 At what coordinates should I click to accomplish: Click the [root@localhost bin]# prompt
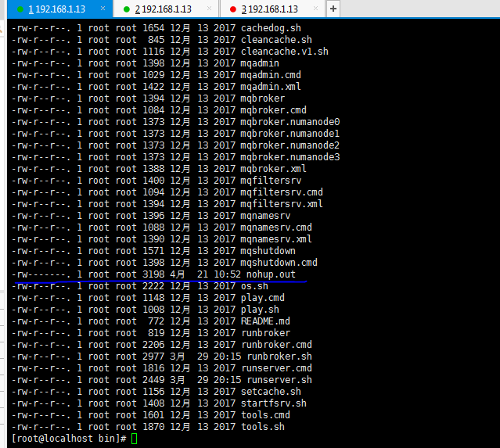pos(69,439)
